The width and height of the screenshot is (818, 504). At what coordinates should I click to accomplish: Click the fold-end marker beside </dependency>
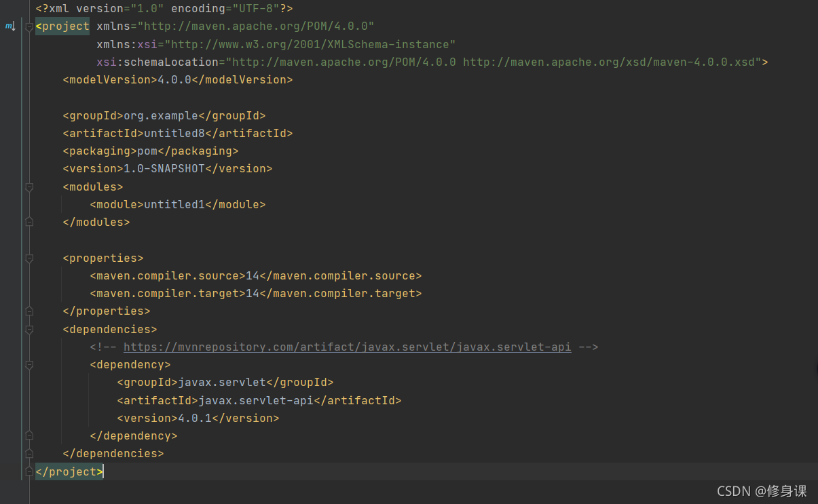click(x=29, y=435)
